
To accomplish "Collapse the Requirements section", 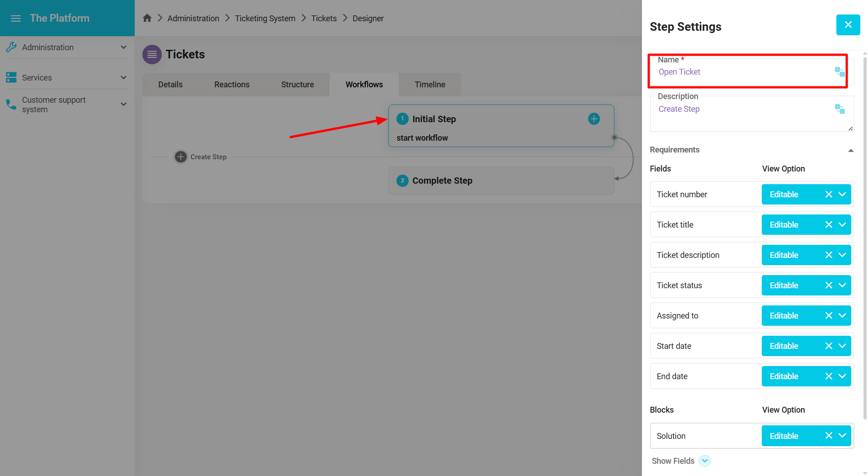I will (x=850, y=150).
